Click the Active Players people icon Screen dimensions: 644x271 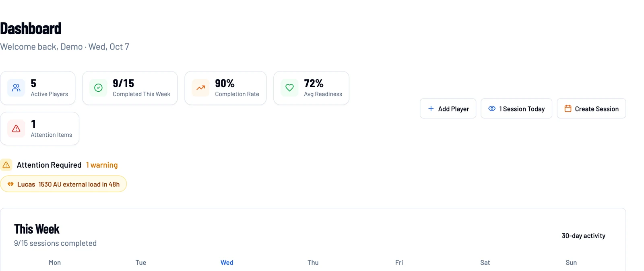[x=16, y=88]
